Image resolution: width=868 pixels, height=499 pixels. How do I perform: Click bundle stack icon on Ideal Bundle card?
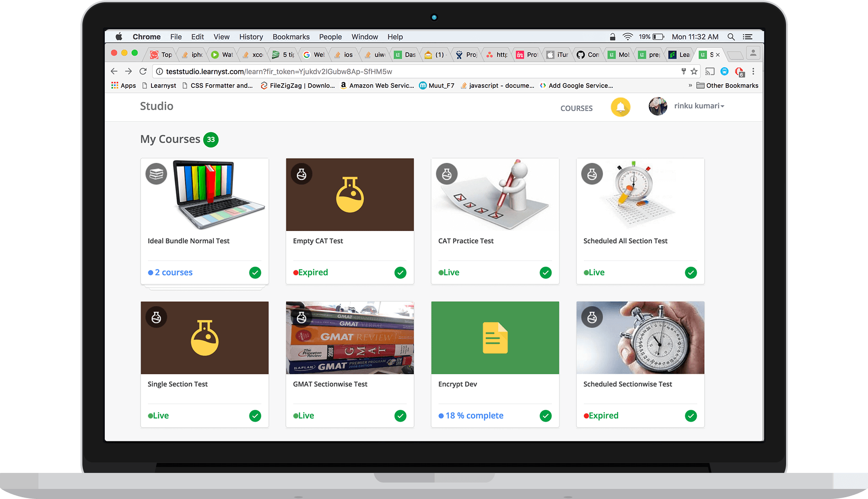point(156,174)
